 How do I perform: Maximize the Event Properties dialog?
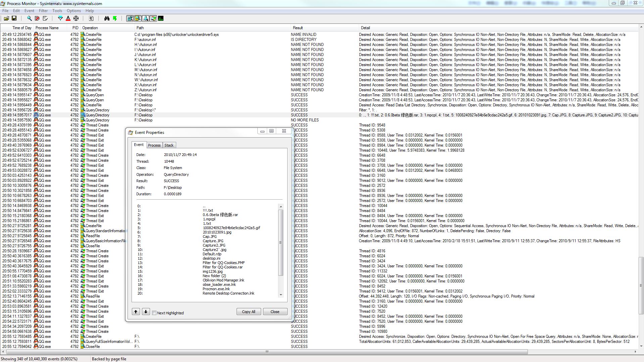(x=271, y=131)
